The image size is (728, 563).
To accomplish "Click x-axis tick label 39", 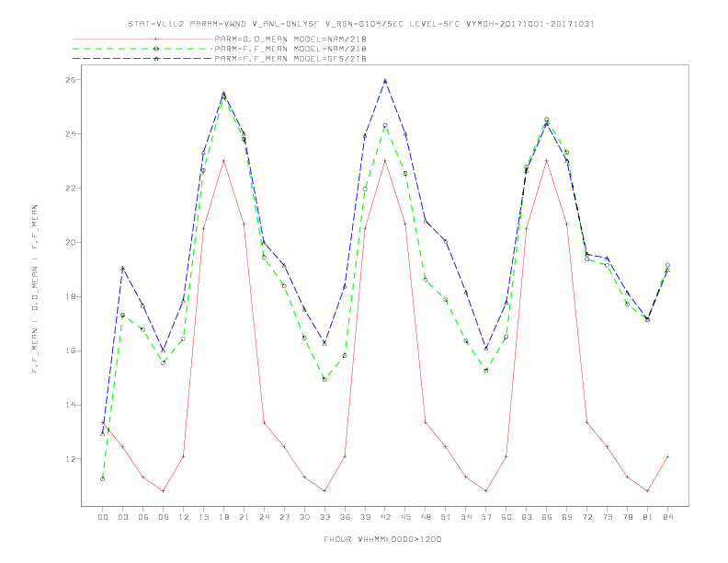I will [x=365, y=517].
